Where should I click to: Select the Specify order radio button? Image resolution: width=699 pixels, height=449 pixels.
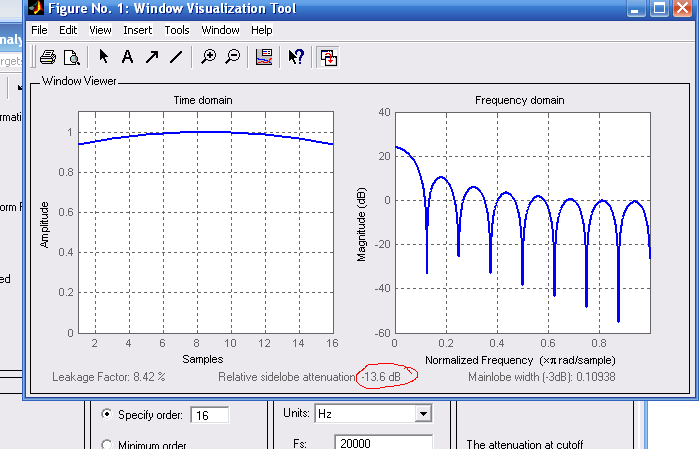pyautogui.click(x=107, y=414)
